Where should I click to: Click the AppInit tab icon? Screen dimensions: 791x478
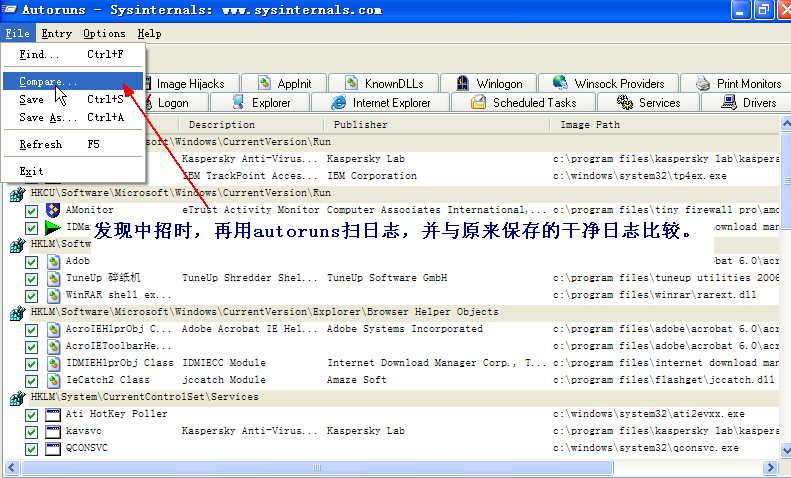pos(264,83)
